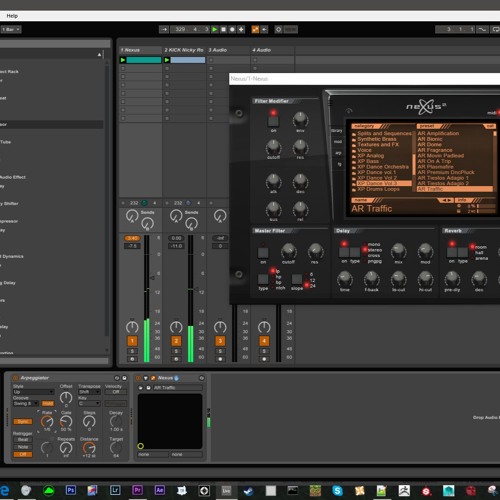Choose the AR On A Trip preset
The width and height of the screenshot is (500, 500).
click(x=434, y=161)
